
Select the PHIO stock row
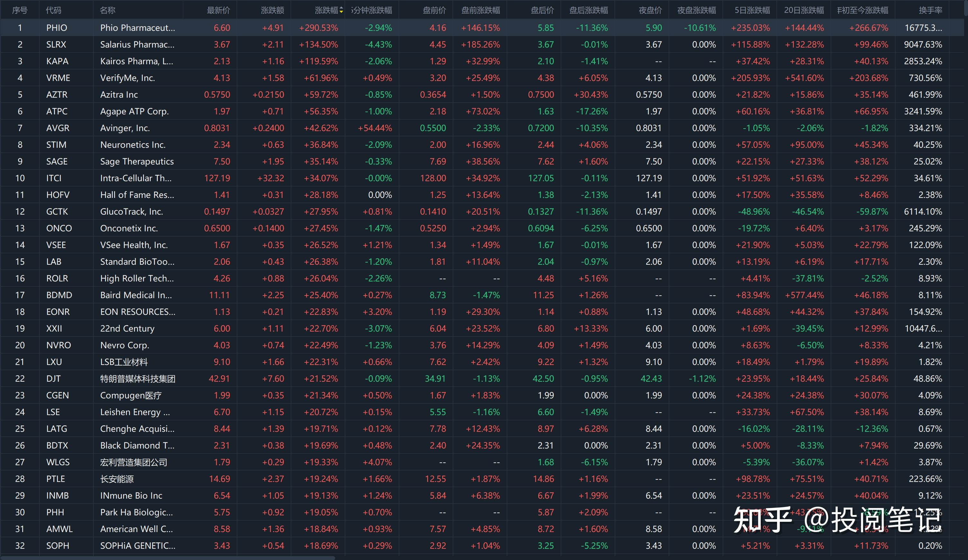57,28
